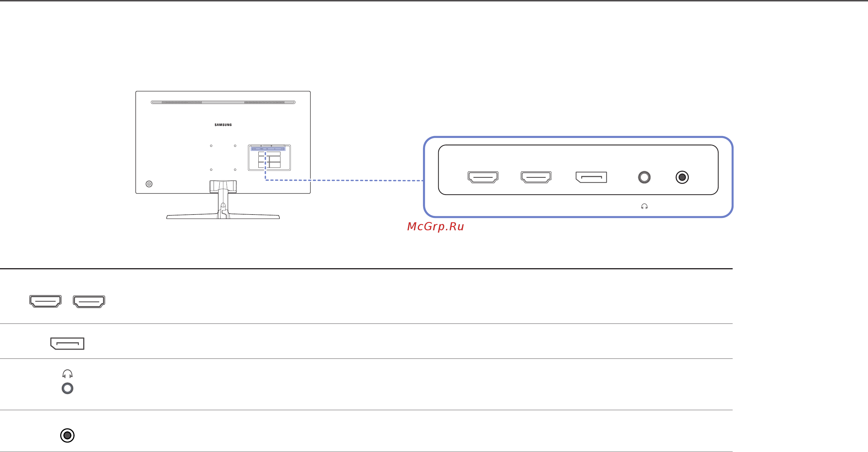Click the McGrp.Ru text
Viewport: 868px width, 452px height.
click(x=435, y=227)
